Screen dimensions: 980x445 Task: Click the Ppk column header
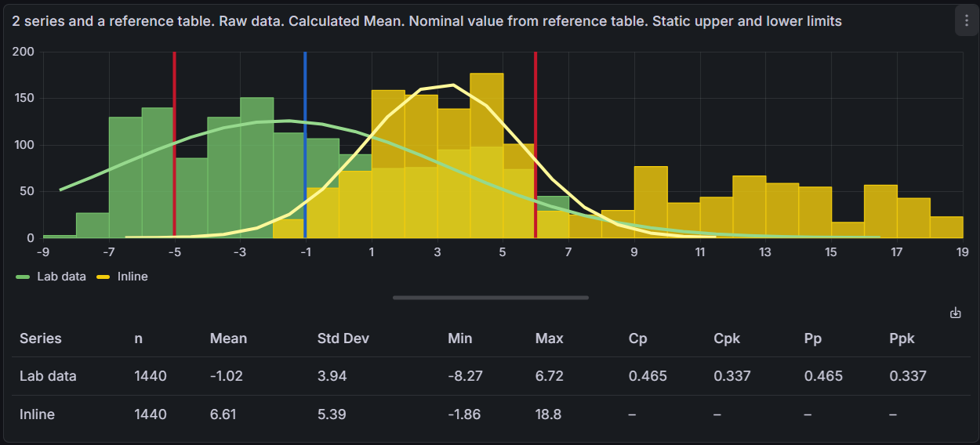point(902,338)
